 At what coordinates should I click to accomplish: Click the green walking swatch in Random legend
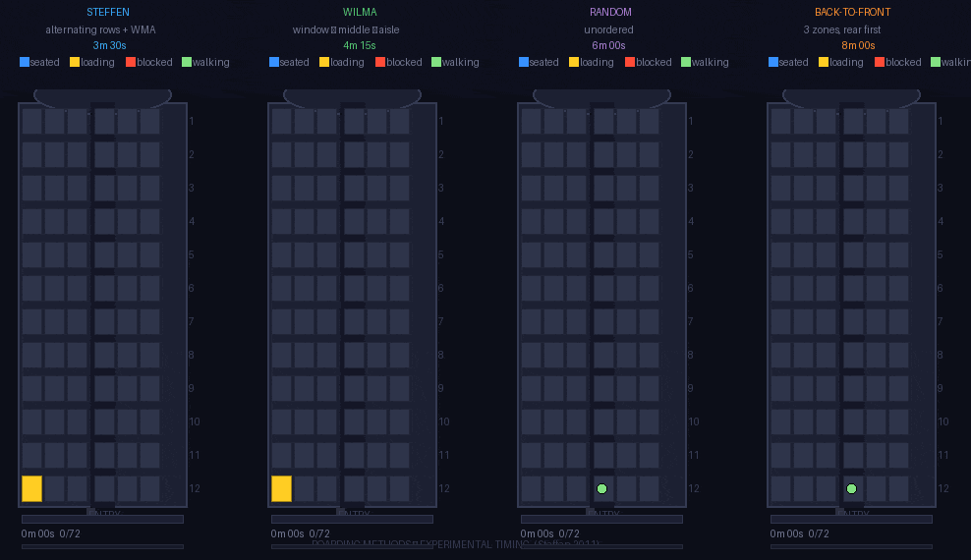pyautogui.click(x=686, y=62)
